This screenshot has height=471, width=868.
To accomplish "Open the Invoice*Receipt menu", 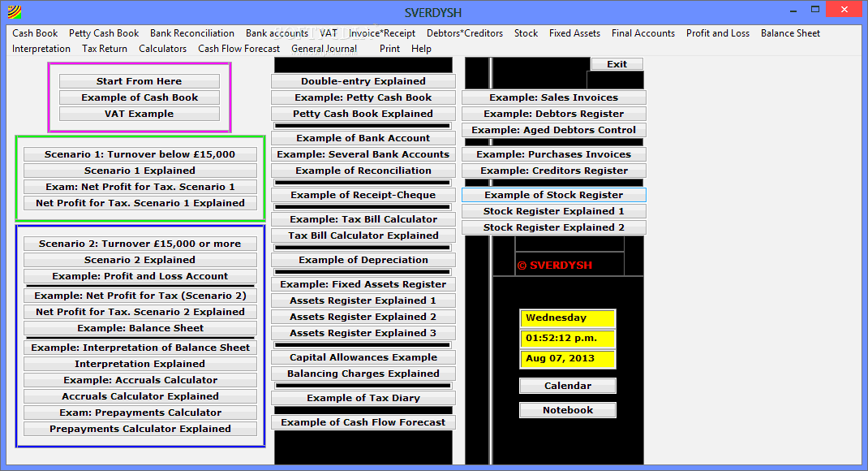I will coord(382,33).
